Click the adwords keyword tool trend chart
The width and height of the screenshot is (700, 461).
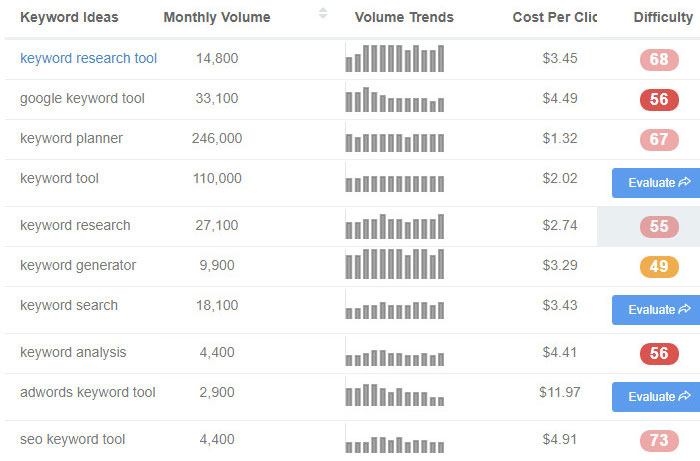(395, 394)
